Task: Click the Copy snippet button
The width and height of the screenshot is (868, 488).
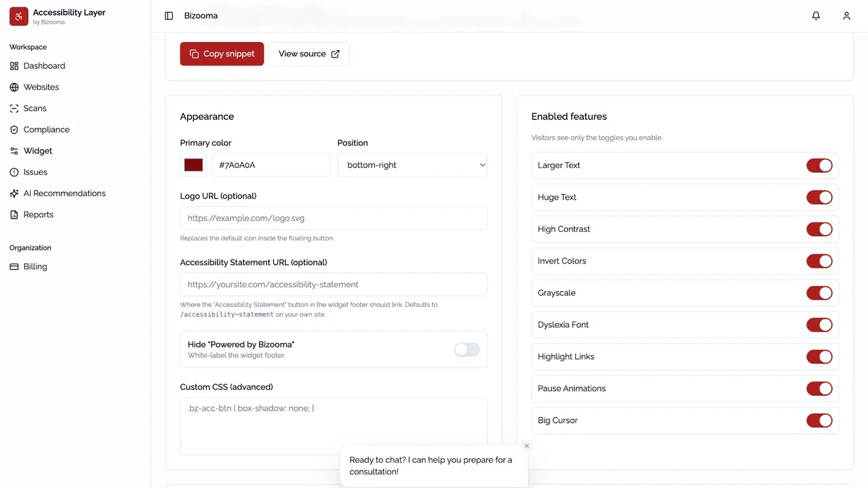Action: [222, 54]
